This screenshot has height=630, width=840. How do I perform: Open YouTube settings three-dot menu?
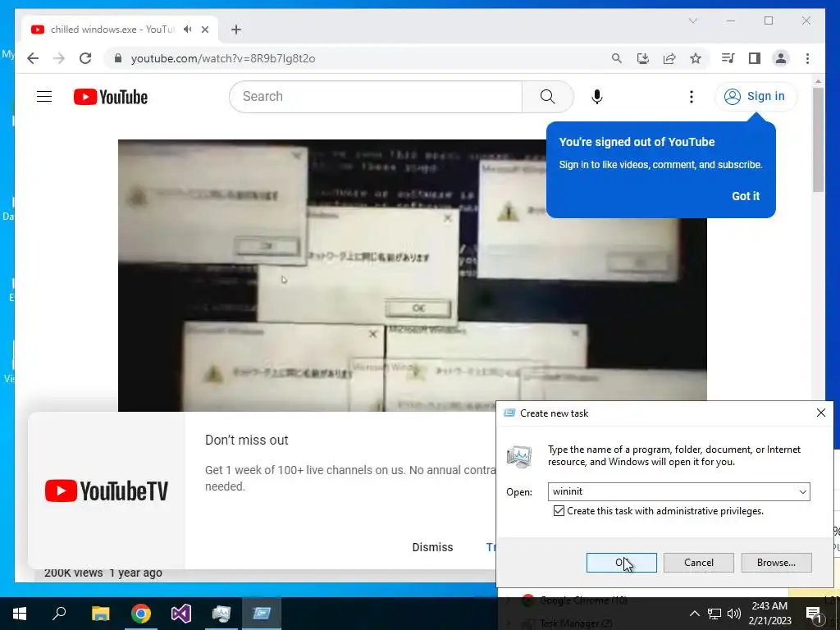pos(691,97)
